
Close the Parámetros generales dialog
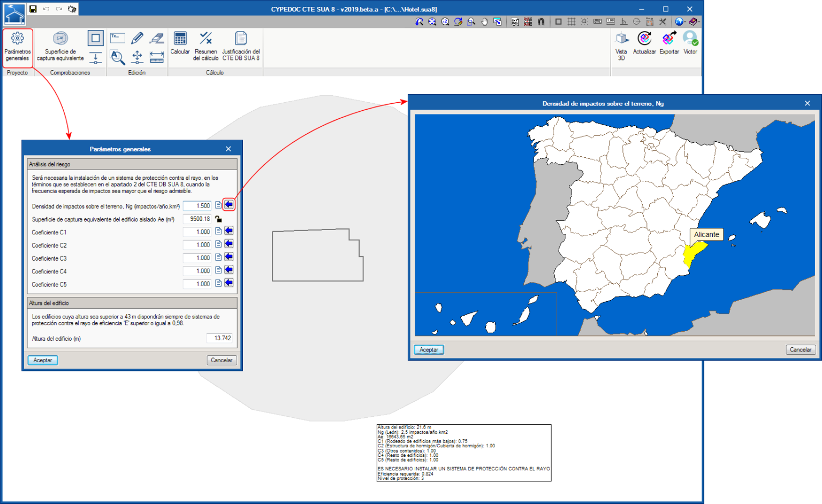229,149
